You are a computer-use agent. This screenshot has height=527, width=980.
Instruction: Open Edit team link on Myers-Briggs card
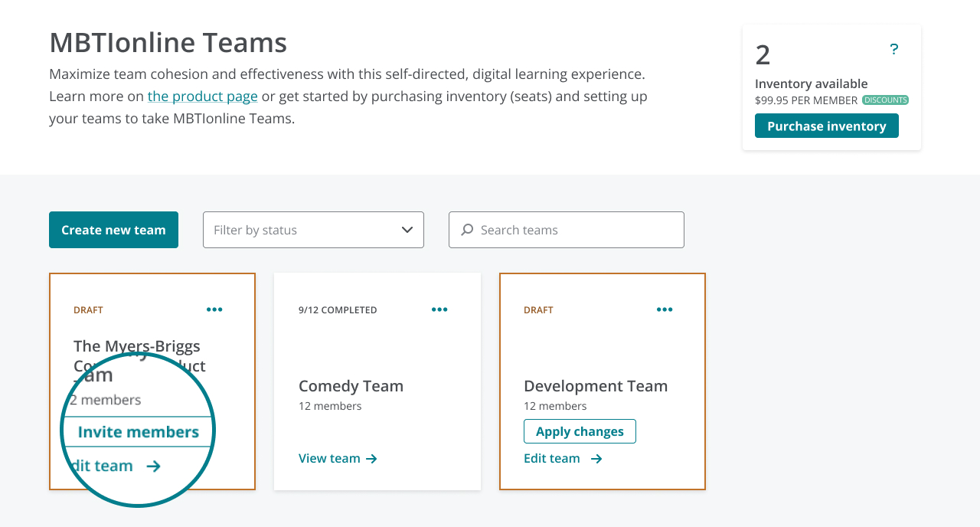[115, 466]
